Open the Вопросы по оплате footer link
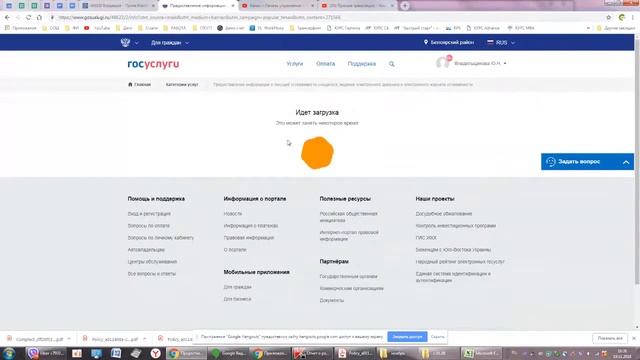Viewport: 640px width, 360px height. point(149,226)
